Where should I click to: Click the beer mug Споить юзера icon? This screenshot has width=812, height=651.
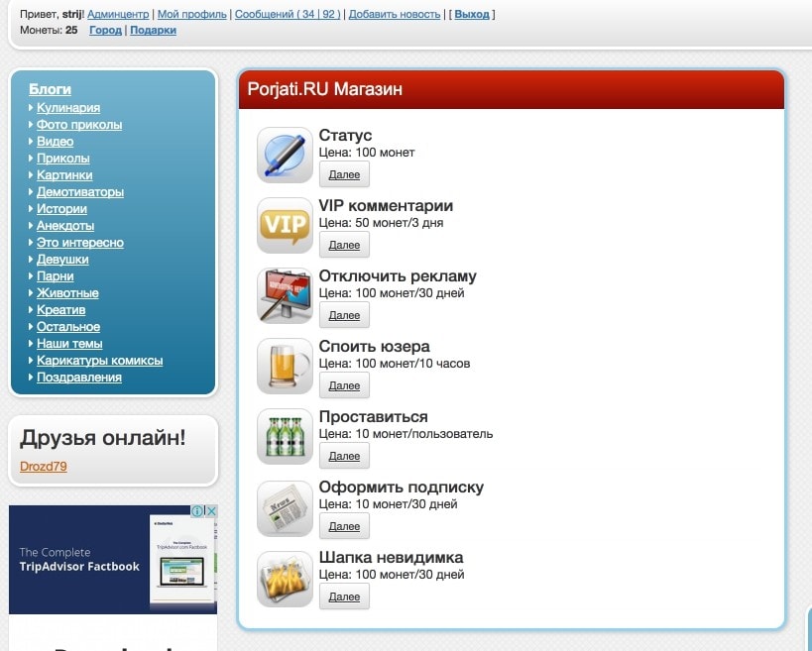285,366
